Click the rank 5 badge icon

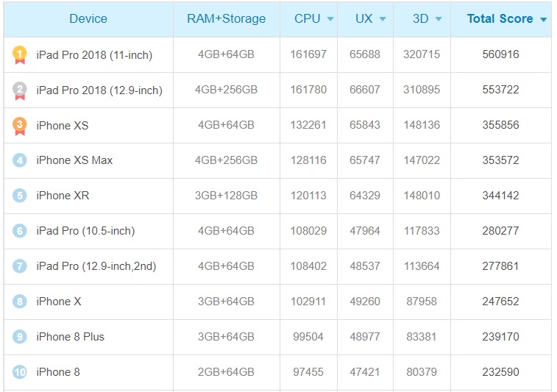20,196
